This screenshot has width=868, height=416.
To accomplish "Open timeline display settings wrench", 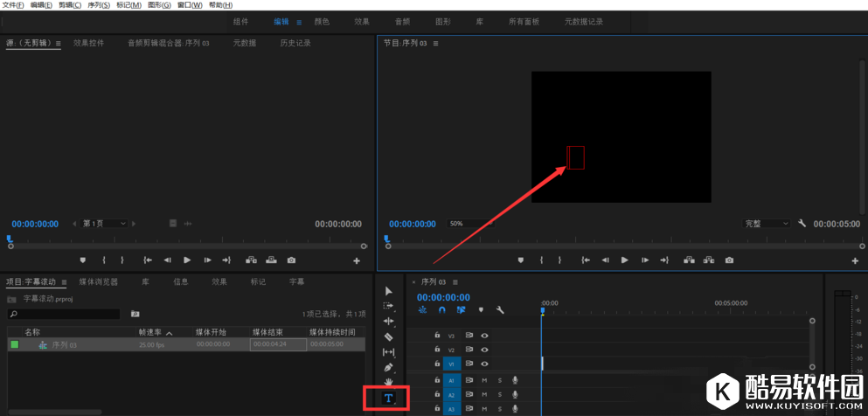I will point(500,309).
